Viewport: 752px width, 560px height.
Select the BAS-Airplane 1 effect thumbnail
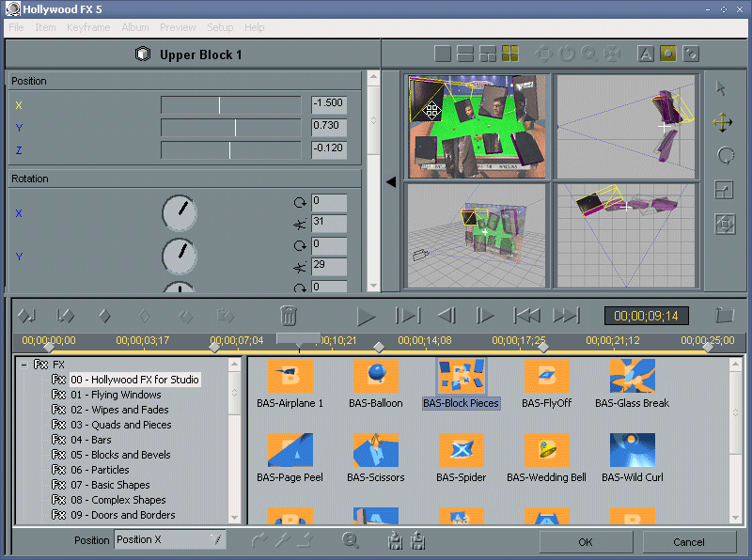[x=290, y=376]
